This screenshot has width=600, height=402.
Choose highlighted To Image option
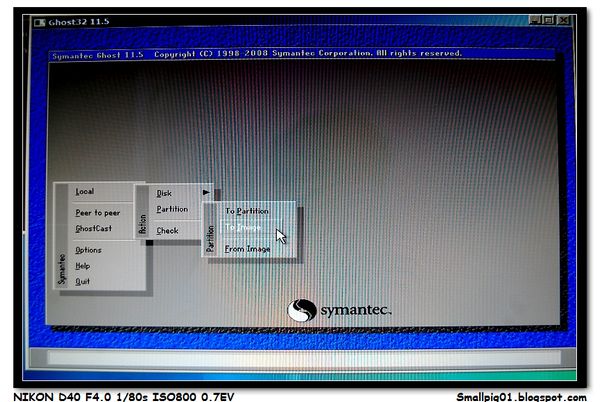(253, 227)
